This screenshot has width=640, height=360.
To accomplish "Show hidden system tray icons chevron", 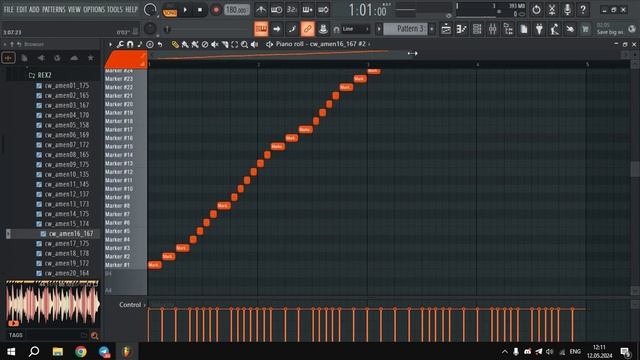I will (x=505, y=352).
